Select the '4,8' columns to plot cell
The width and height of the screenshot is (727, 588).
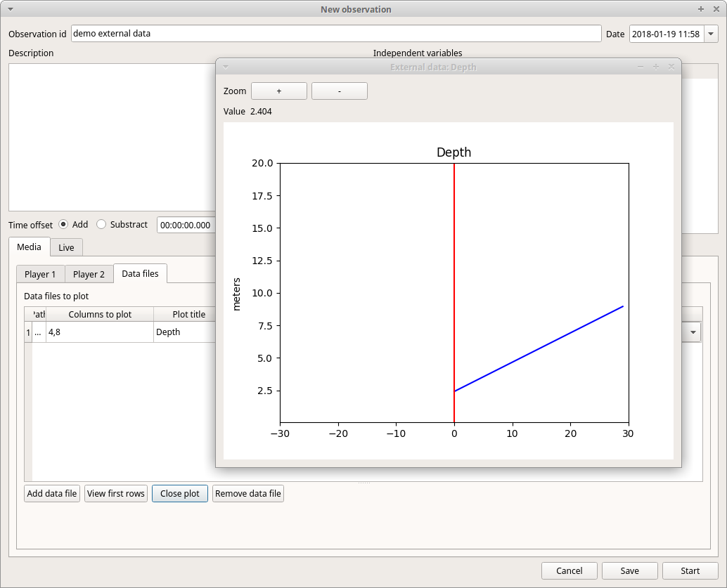pyautogui.click(x=100, y=332)
